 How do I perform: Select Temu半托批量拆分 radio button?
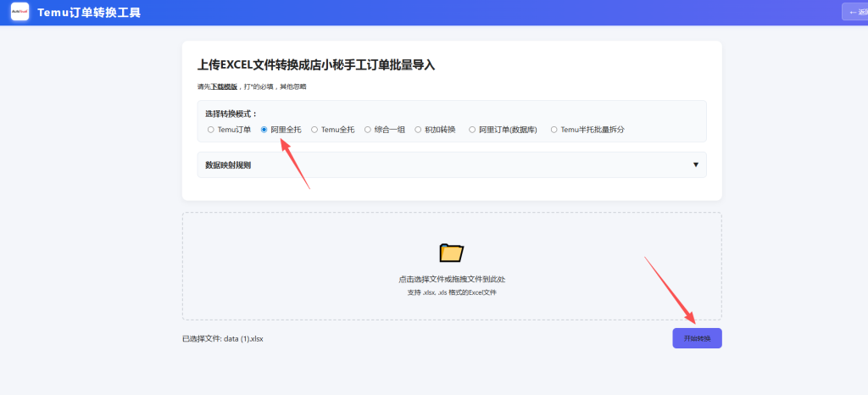554,130
